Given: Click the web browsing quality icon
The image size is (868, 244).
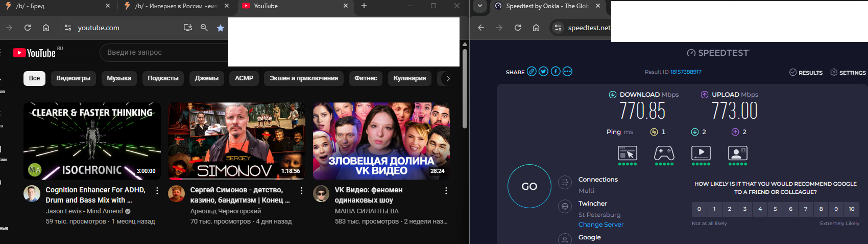Looking at the screenshot, I should [x=627, y=153].
